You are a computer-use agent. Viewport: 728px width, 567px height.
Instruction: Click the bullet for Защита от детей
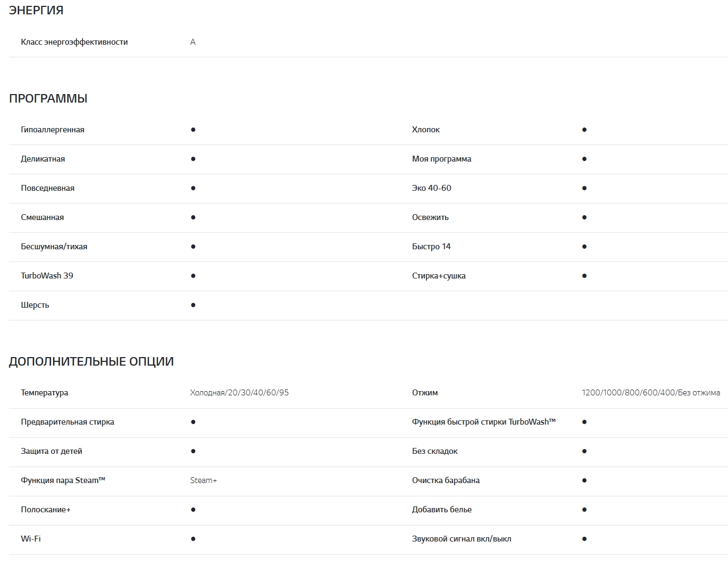click(x=193, y=451)
